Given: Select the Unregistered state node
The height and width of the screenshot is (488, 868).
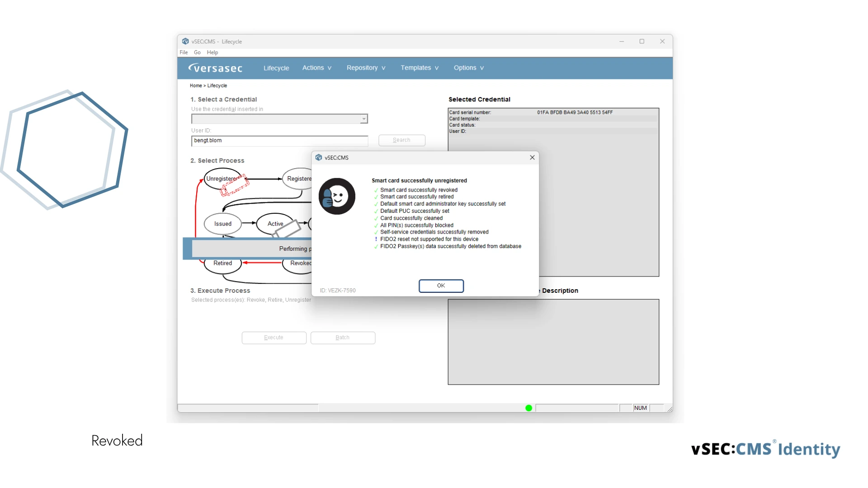Looking at the screenshot, I should click(x=222, y=178).
